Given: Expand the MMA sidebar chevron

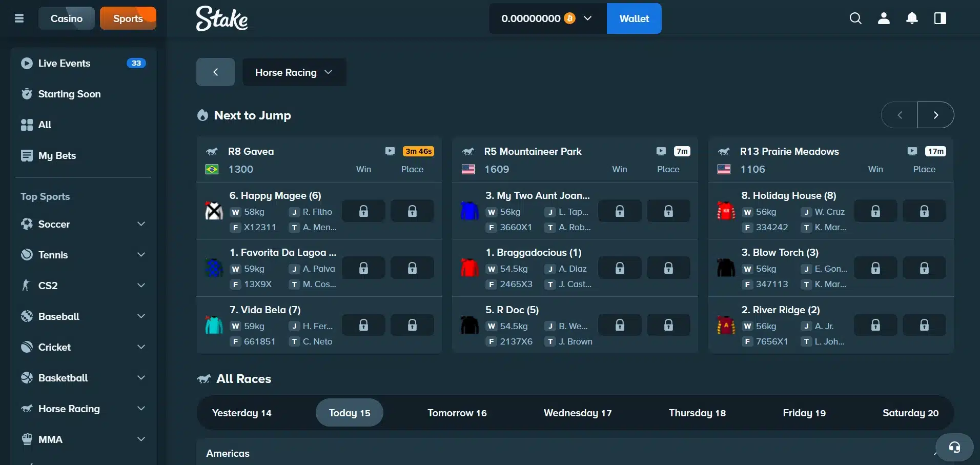Looking at the screenshot, I should (141, 439).
